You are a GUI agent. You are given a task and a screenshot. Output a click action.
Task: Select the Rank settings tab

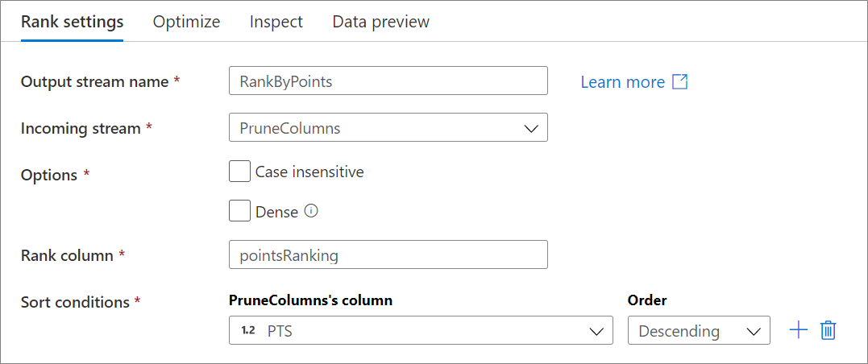73,22
